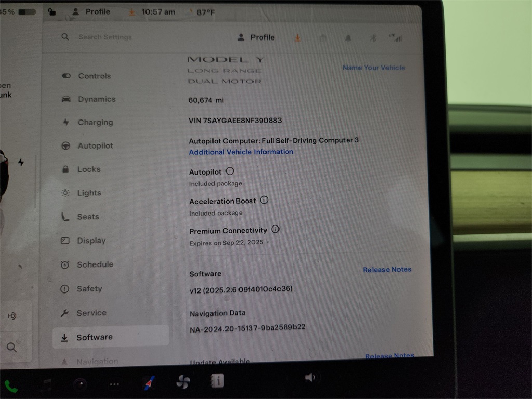Tap the charging bolt icon near car
The image size is (532, 399).
(21, 162)
